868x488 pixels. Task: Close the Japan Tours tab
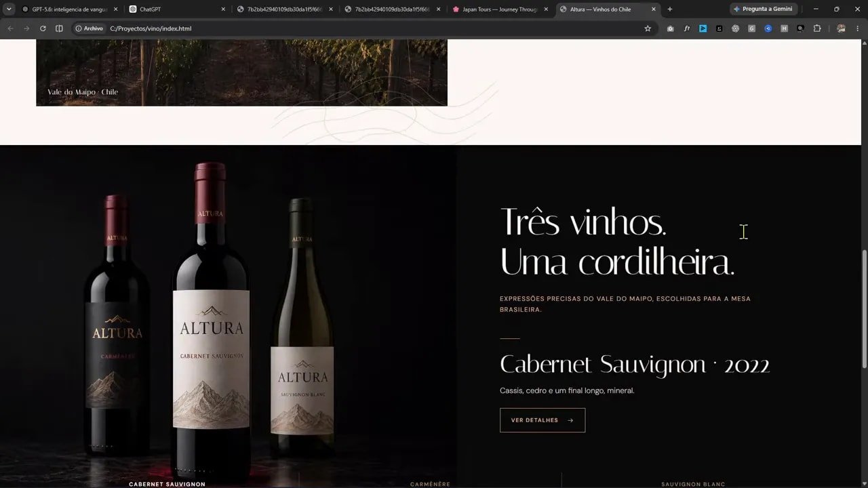[x=546, y=9]
